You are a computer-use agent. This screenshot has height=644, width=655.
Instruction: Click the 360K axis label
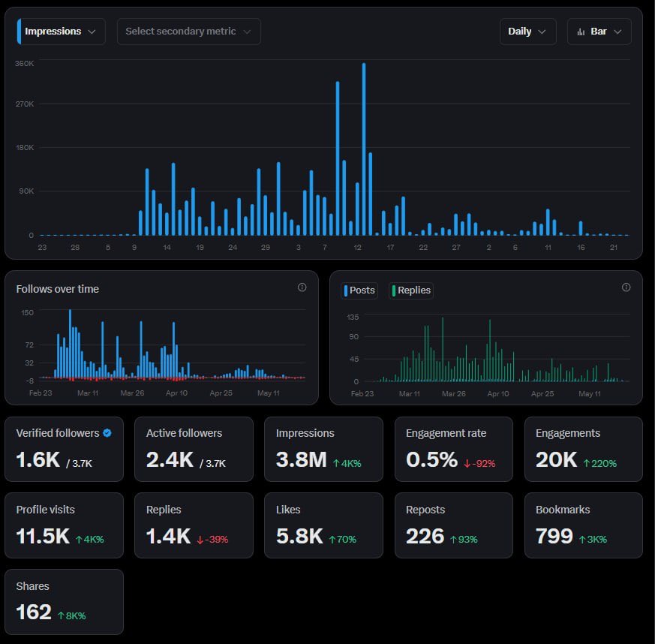point(24,64)
